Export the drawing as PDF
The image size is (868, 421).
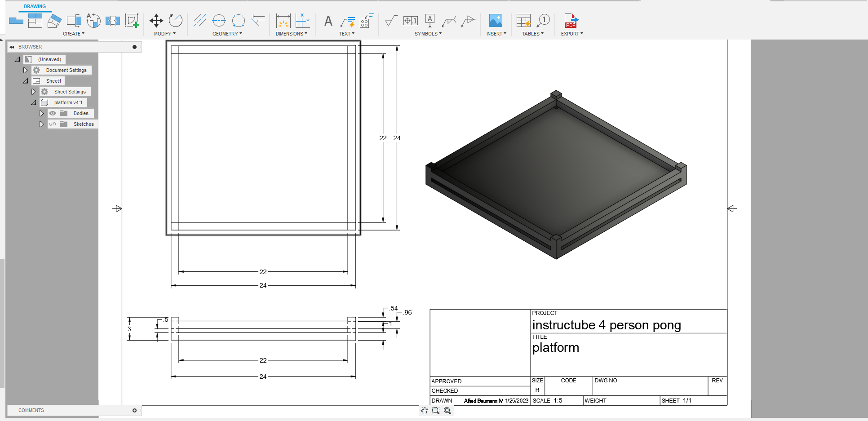click(x=571, y=21)
